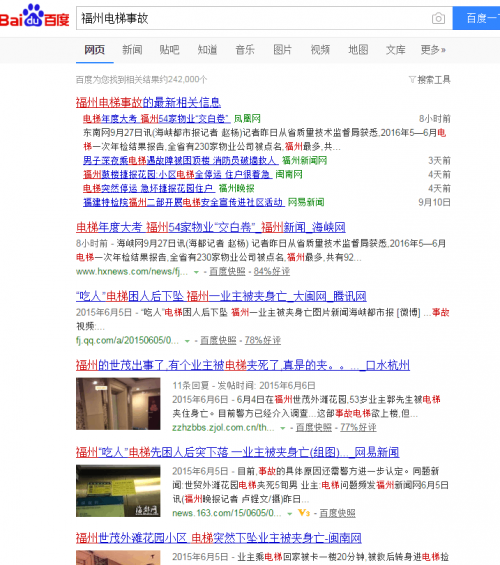Image resolution: width=500 pixels, height=565 pixels.
Task: Switch to the 图片 tab
Action: coord(282,50)
